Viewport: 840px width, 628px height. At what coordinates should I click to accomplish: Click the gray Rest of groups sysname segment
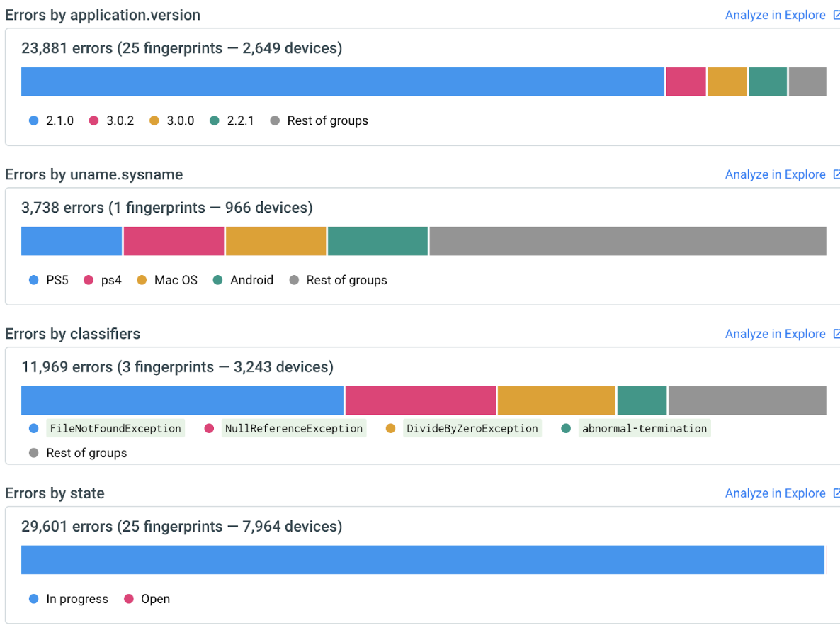click(627, 241)
